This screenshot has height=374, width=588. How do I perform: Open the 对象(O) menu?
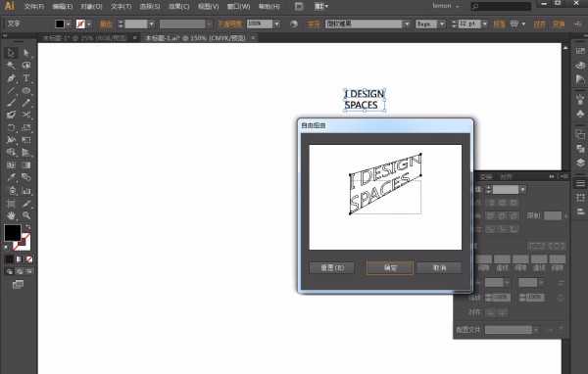(x=91, y=7)
